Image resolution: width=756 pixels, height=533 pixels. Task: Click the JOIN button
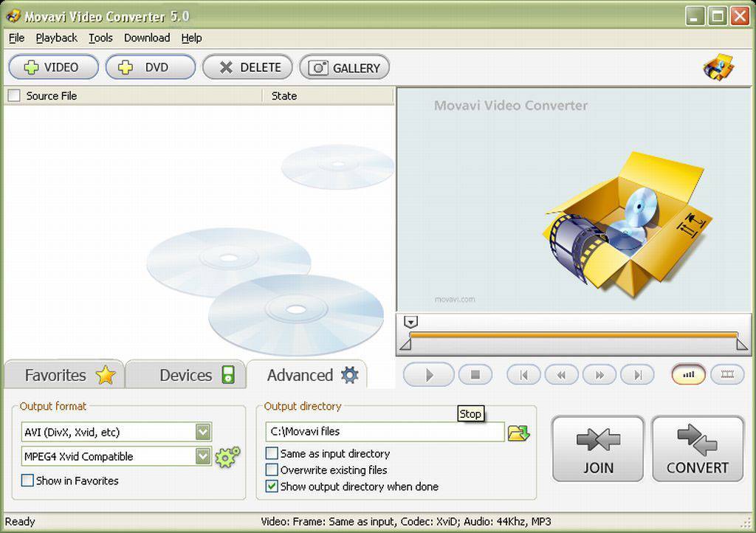(x=597, y=448)
